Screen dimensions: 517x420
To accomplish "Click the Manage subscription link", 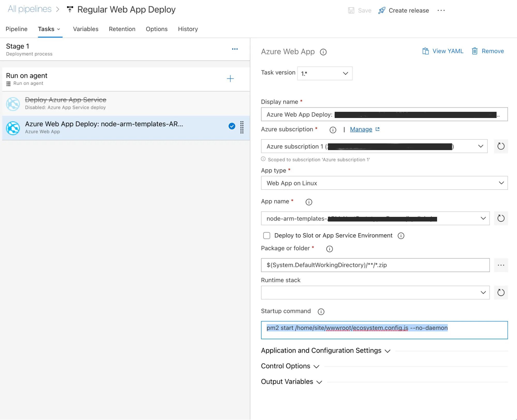I will tap(361, 129).
